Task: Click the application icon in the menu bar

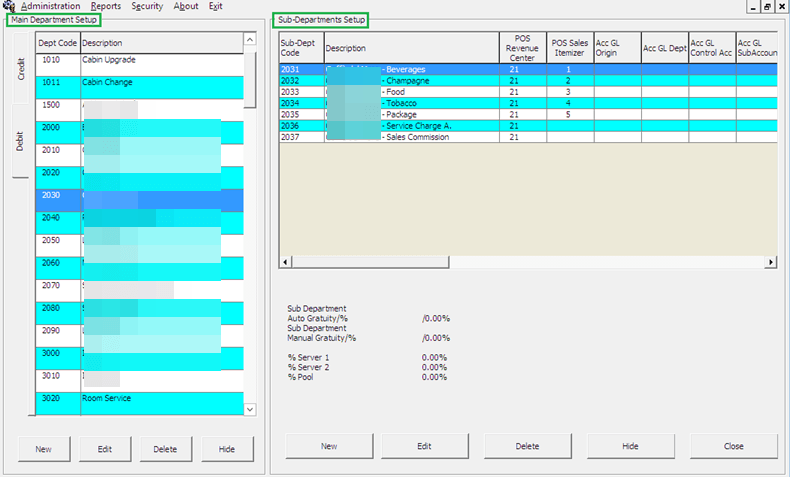Action: pos(9,6)
